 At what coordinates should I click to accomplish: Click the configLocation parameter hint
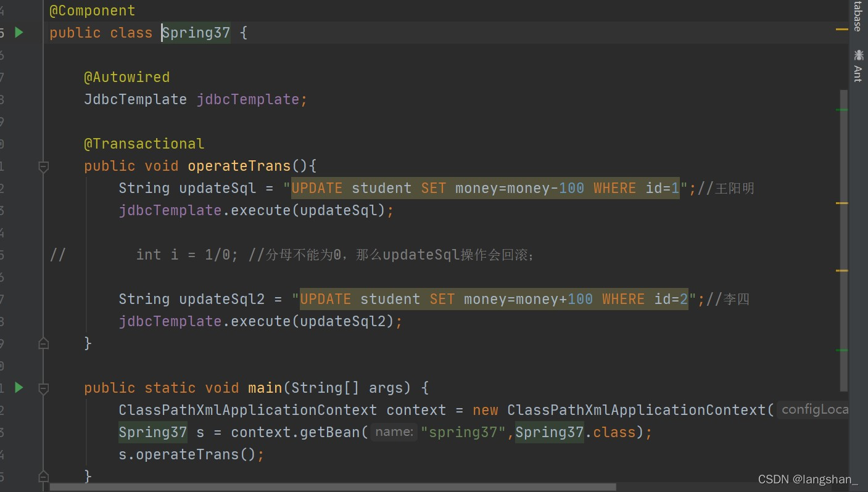813,410
